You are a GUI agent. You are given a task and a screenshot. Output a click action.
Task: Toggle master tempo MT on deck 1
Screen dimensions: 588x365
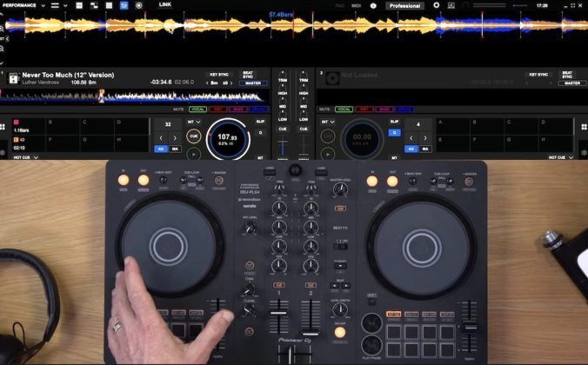tap(260, 158)
